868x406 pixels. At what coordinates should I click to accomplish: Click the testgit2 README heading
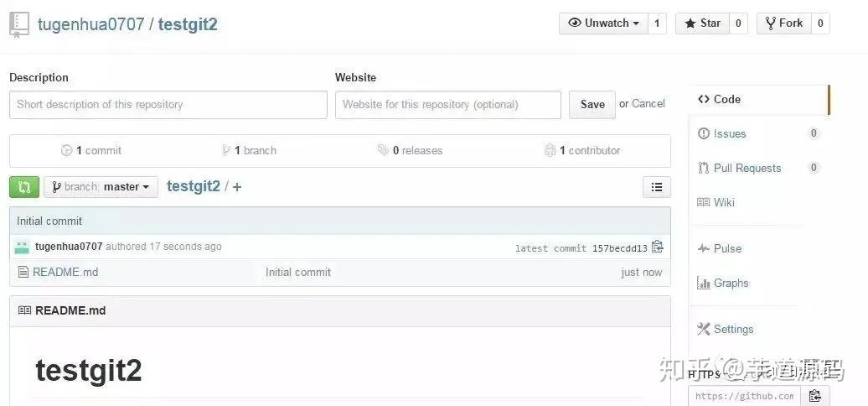pos(89,371)
